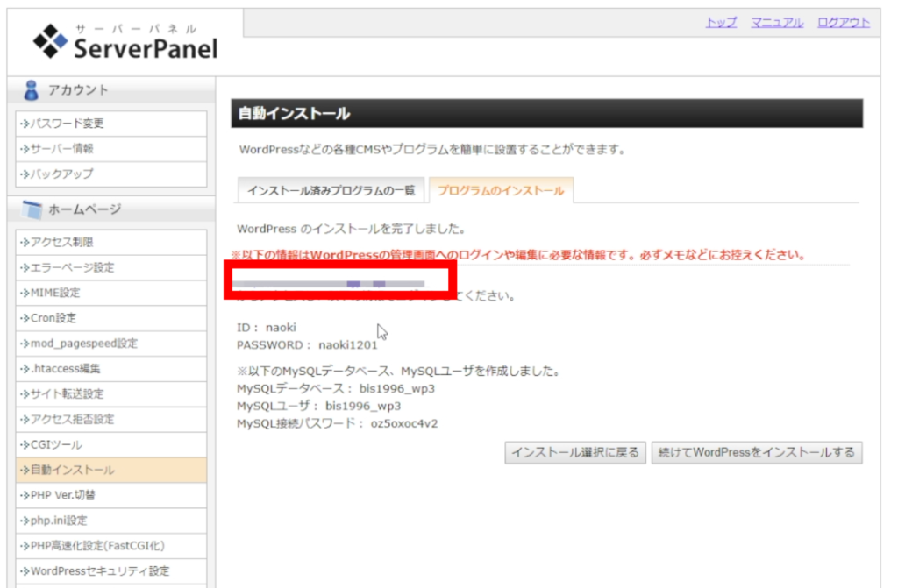This screenshot has width=898, height=588.
Task: Open CGIツール menu item
Action: click(x=111, y=444)
